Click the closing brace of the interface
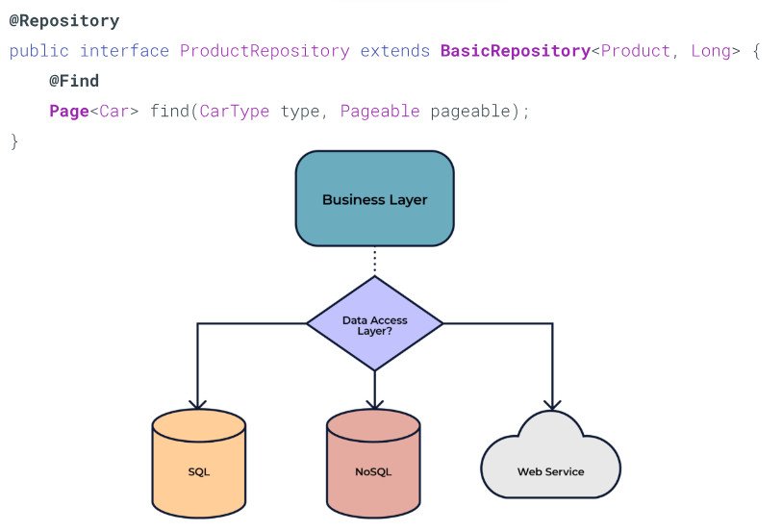 (14, 141)
